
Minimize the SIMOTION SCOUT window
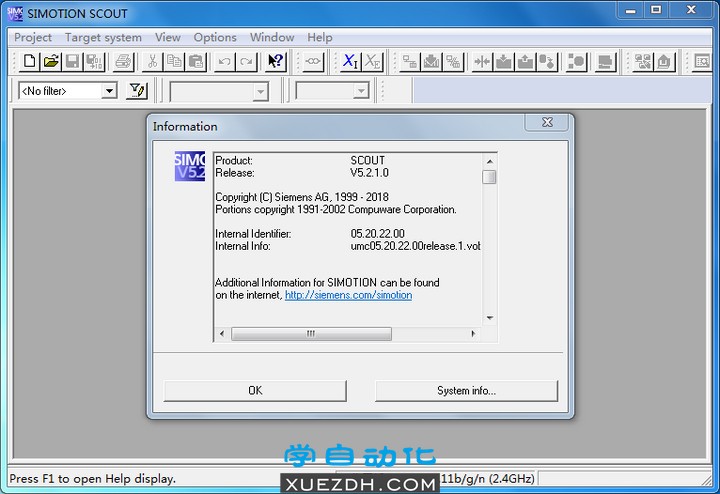[631, 10]
